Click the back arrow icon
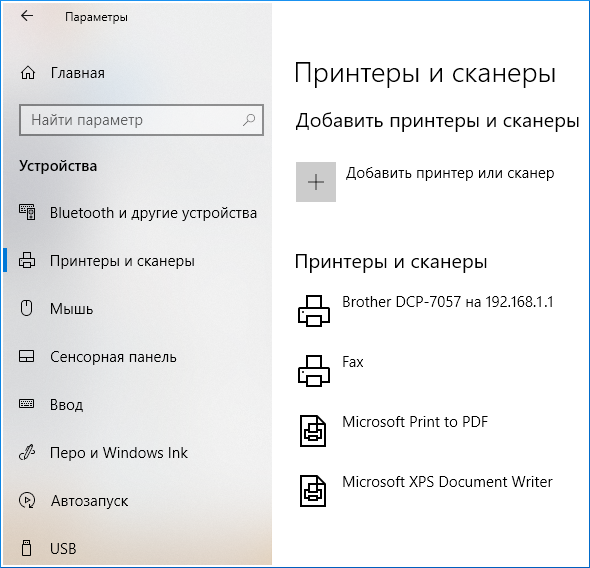 point(27,16)
